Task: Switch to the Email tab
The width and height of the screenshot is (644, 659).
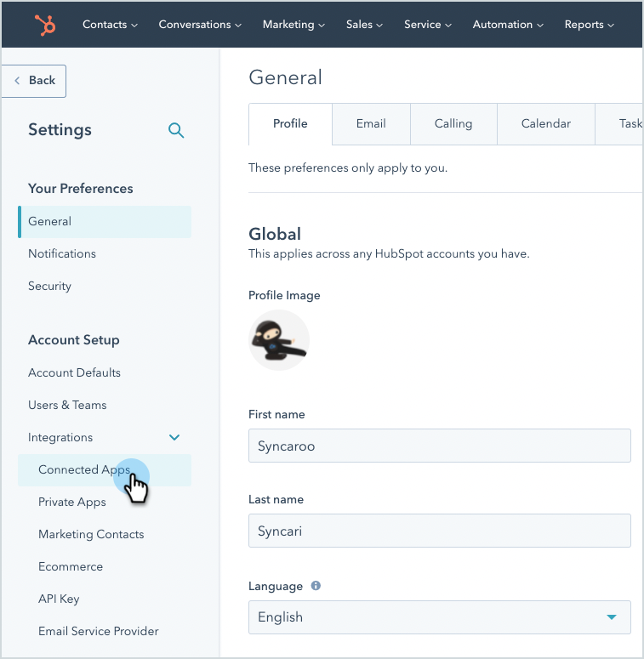Action: point(371,123)
